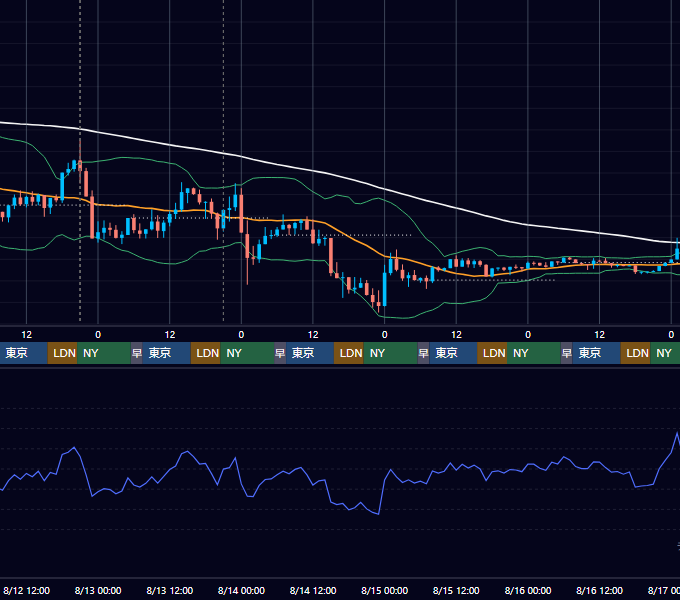Select the 東京 session block above 8/14 12:00

pyautogui.click(x=310, y=353)
